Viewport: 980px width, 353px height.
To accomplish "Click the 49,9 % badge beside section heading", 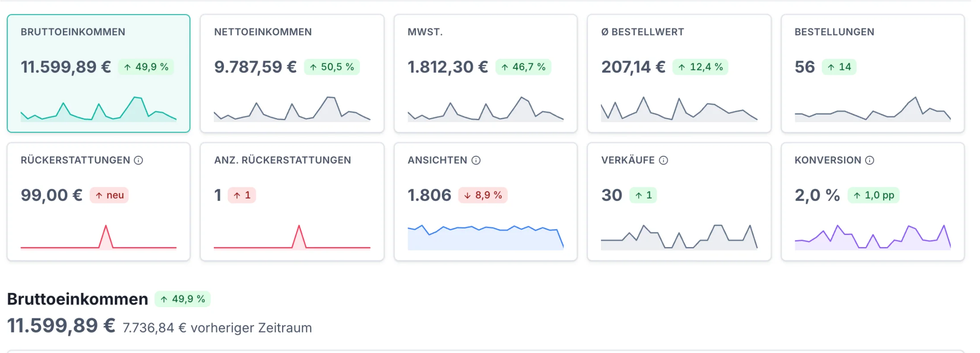I will pos(183,299).
